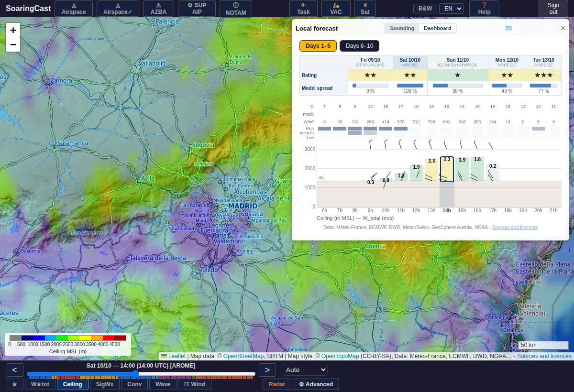The width and height of the screenshot is (574, 392).
Task: Open Sources and licences link in forecast panel
Action: pyautogui.click(x=515, y=228)
